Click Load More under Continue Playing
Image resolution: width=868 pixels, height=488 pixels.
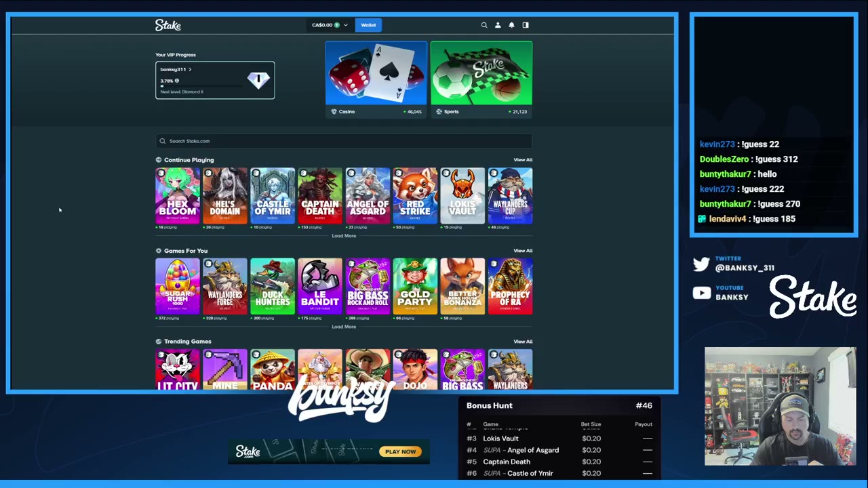344,236
